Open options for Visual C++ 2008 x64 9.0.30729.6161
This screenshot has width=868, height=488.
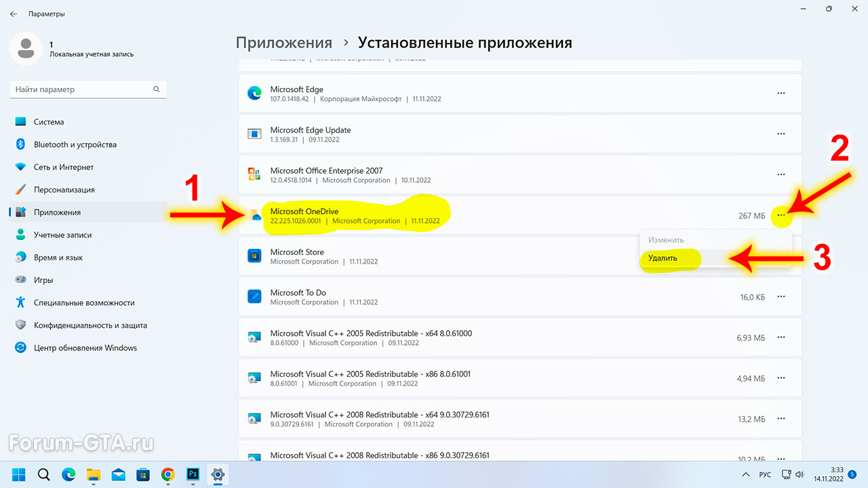[781, 419]
